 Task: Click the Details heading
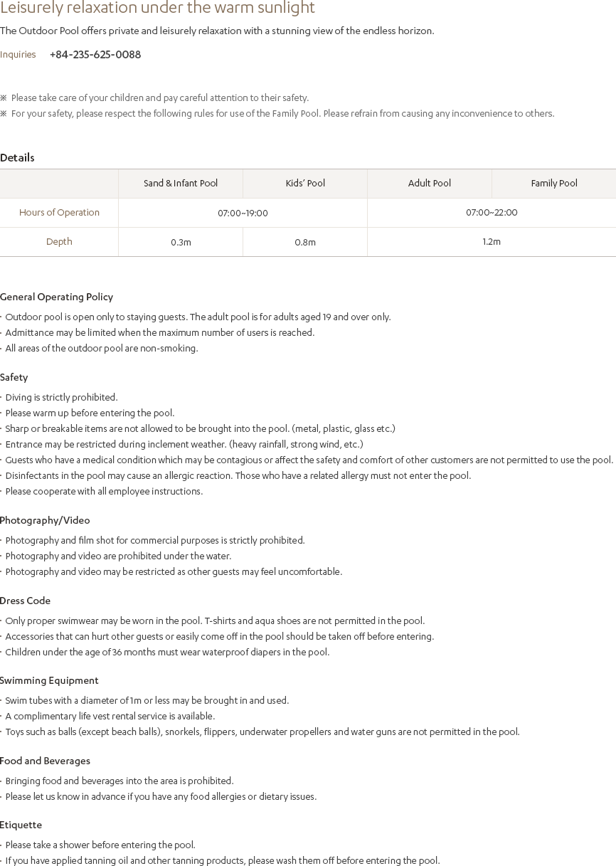pos(17,158)
